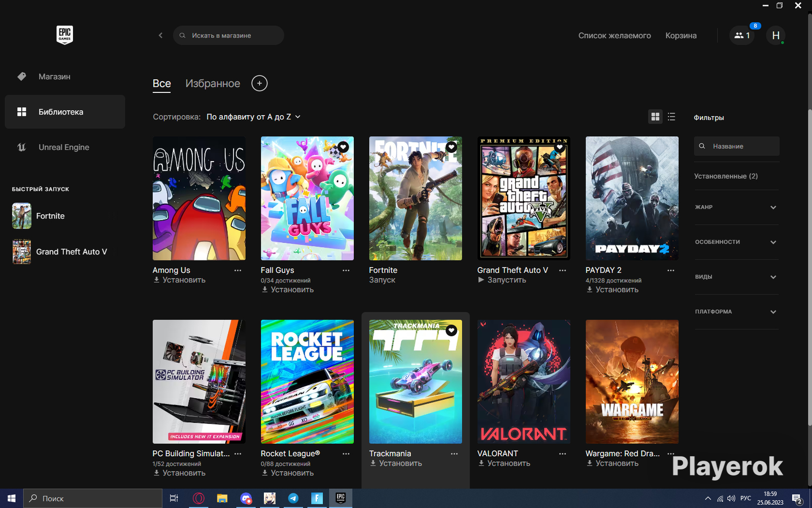Open Telegram from the taskbar

point(293,498)
